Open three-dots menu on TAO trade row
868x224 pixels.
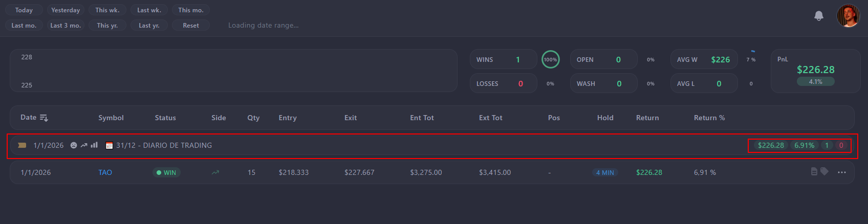pos(842,172)
